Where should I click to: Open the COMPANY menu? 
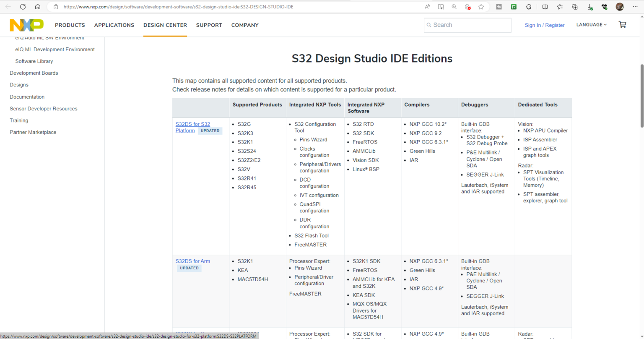click(x=245, y=25)
